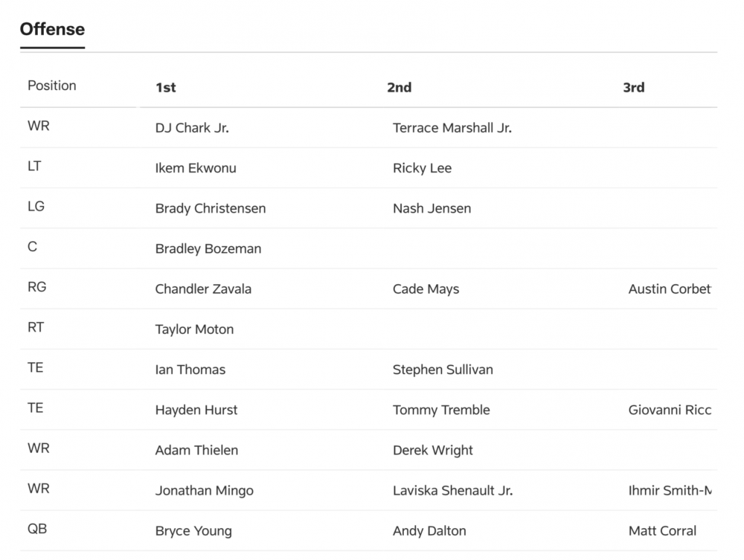Open Jonathan Mingo's player page
The width and height of the screenshot is (744, 560).
tap(204, 490)
